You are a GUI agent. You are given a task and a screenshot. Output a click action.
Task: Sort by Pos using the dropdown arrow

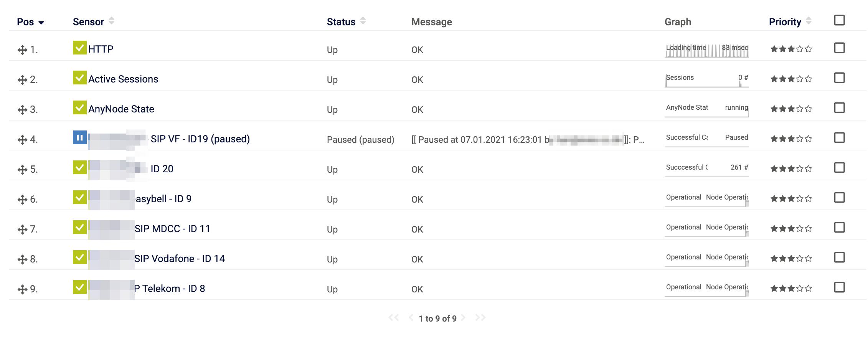(x=41, y=23)
